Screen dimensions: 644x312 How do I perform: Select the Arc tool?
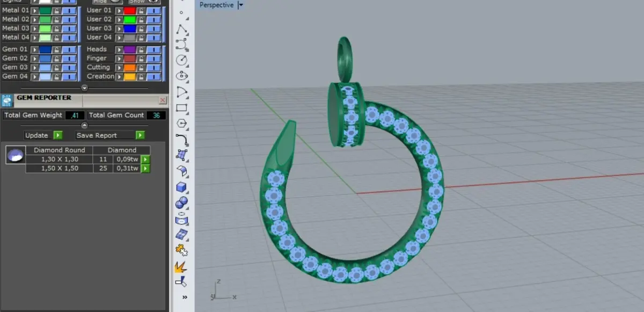181,92
